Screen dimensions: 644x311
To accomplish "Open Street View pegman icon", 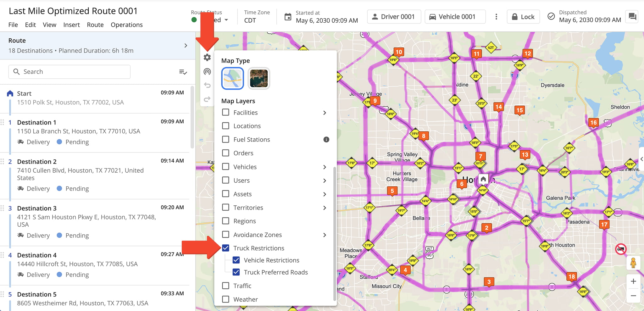I will click(633, 263).
